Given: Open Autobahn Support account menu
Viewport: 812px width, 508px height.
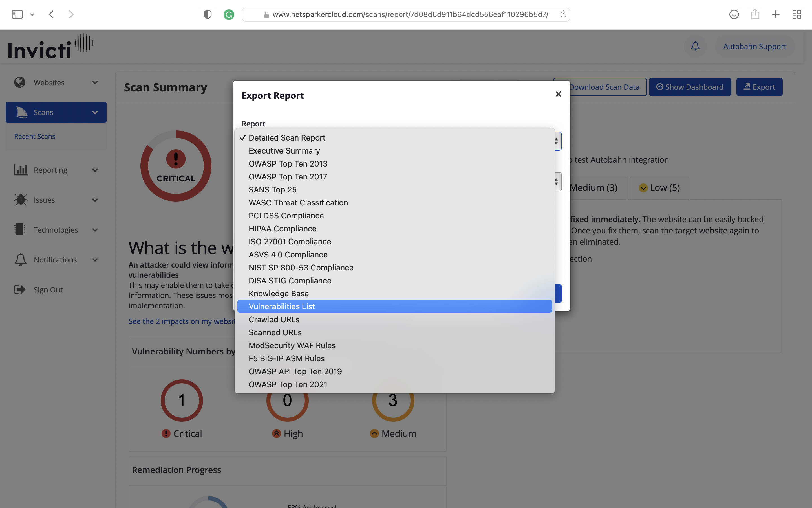Looking at the screenshot, I should [754, 46].
